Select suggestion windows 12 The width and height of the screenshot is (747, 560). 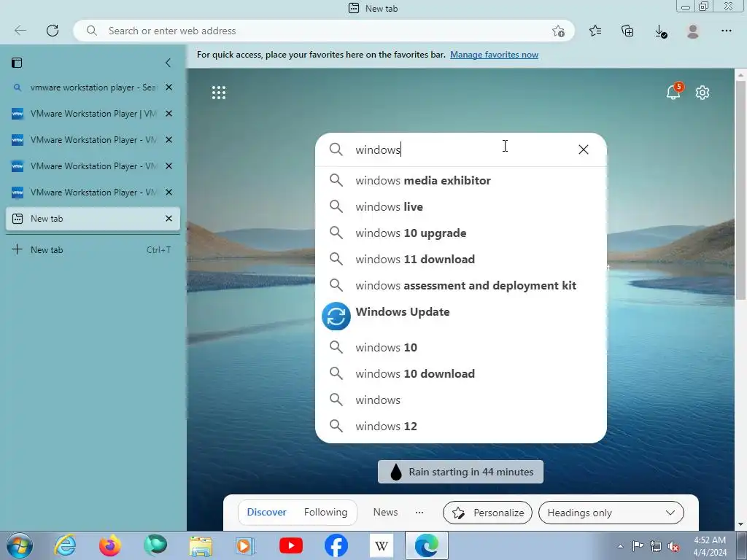point(461,426)
